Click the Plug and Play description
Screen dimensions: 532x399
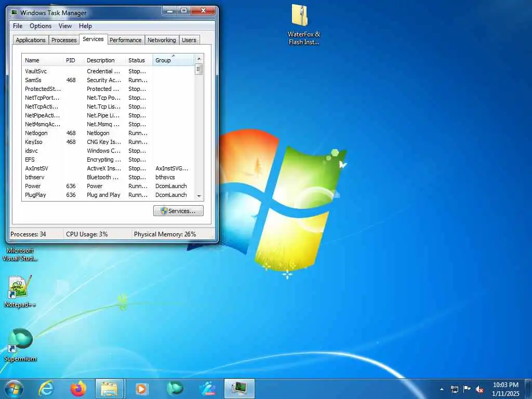(103, 195)
